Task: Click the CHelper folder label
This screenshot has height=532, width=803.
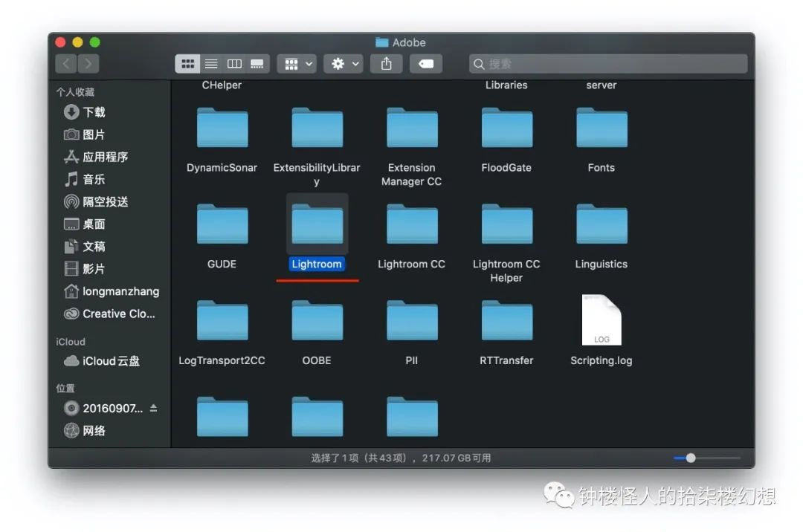Action: [x=222, y=85]
